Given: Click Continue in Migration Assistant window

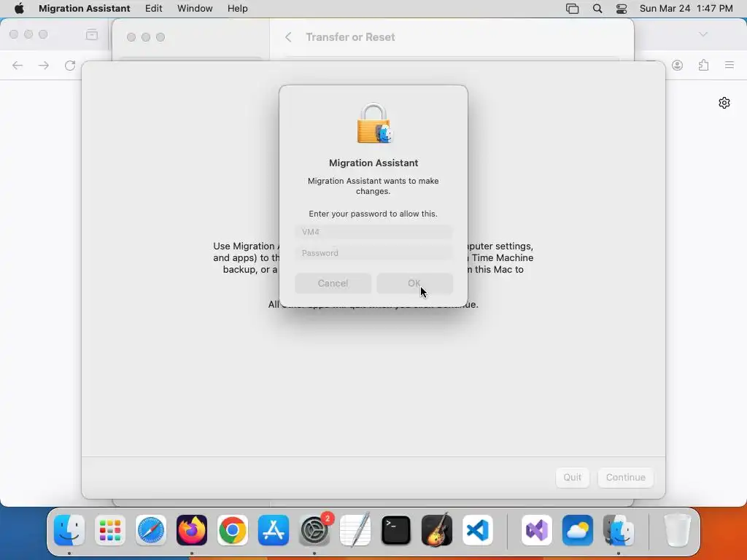Looking at the screenshot, I should (x=625, y=477).
